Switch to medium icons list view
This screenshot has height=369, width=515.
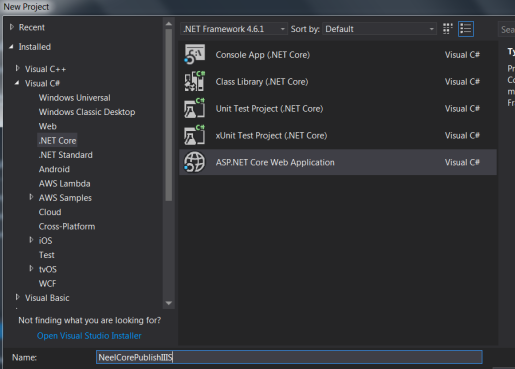coord(466,29)
